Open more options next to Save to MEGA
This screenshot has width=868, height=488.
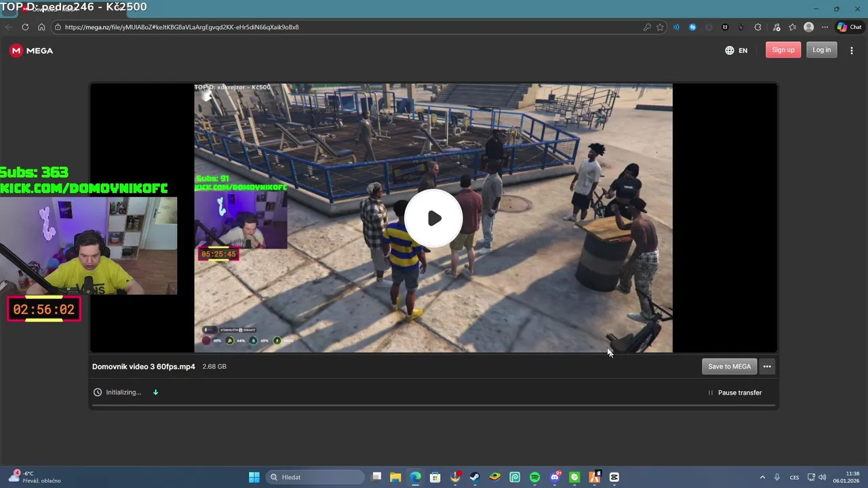[767, 367]
